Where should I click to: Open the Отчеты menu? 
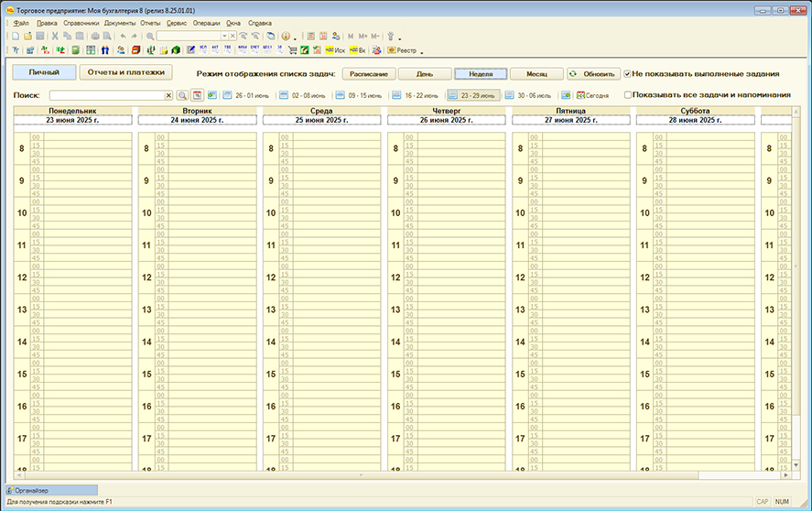[150, 22]
